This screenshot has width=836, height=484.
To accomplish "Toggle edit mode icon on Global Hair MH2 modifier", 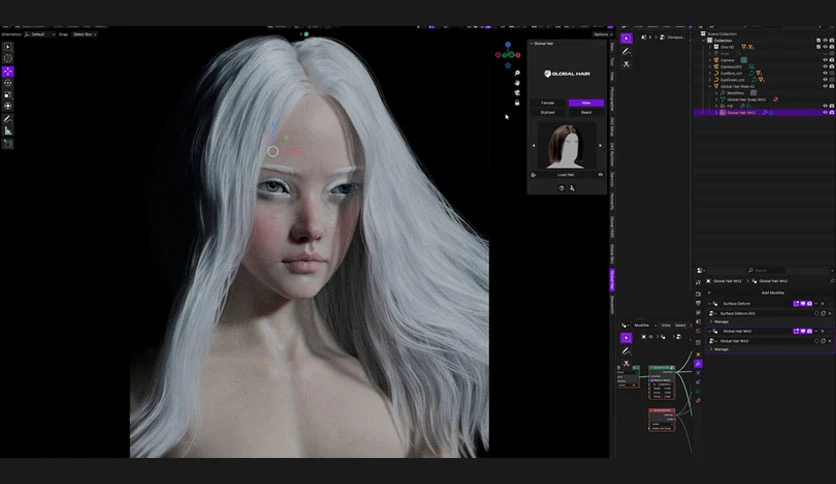I will pyautogui.click(x=796, y=331).
